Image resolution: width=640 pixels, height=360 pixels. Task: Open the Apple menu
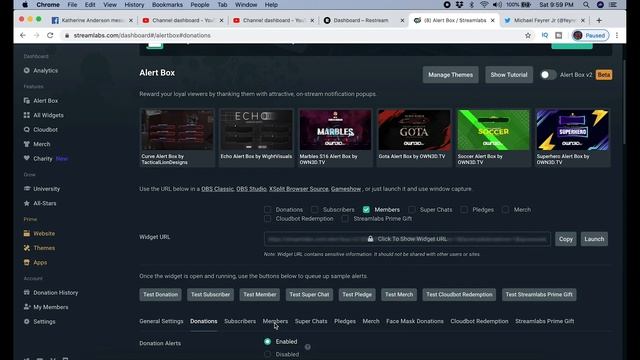pos(24,5)
